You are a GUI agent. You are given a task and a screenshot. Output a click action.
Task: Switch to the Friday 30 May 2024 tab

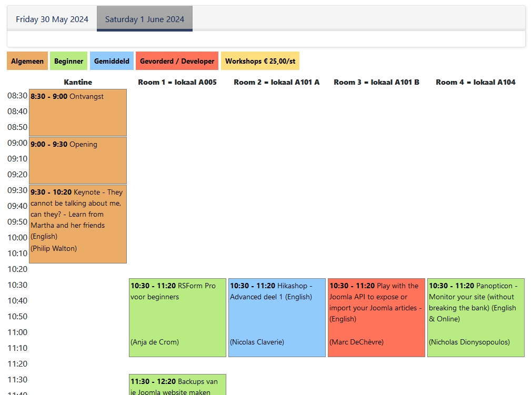(52, 19)
